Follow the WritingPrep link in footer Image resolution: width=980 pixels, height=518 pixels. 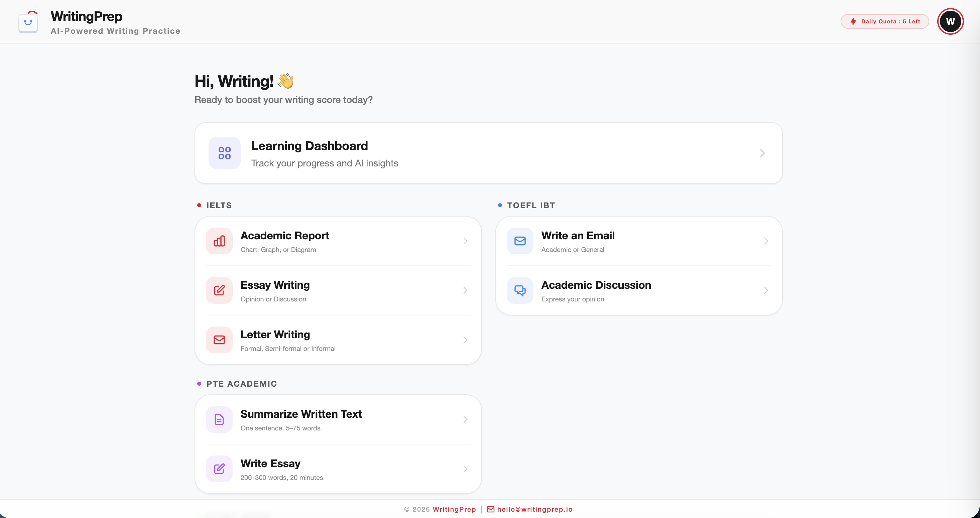point(454,509)
